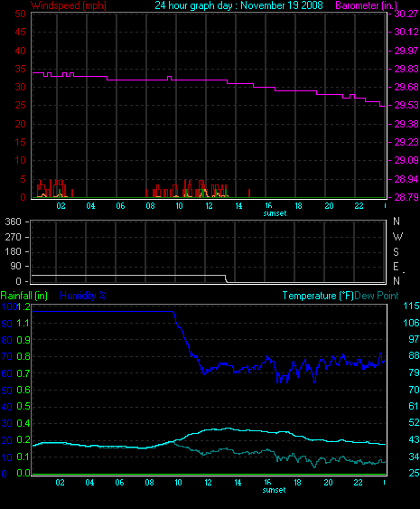Image resolution: width=420 pixels, height=509 pixels.
Task: Click the Windspeed (mph) axis title
Action: pos(69,5)
